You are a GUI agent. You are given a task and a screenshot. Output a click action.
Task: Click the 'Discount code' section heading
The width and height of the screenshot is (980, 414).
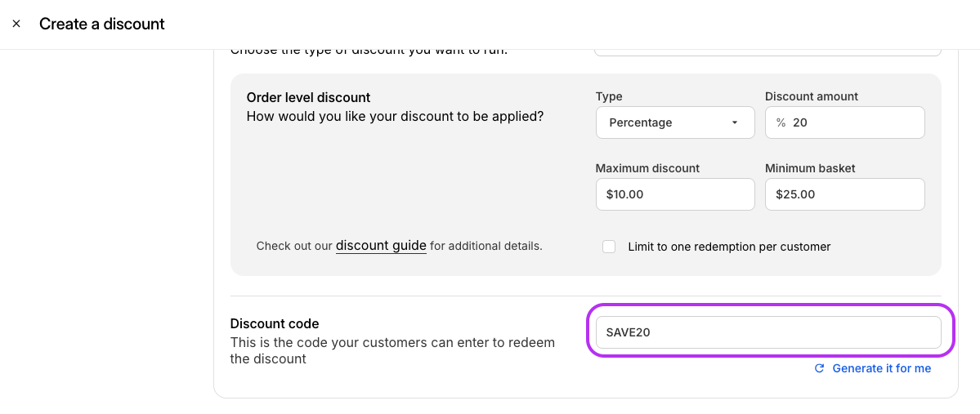pyautogui.click(x=275, y=323)
